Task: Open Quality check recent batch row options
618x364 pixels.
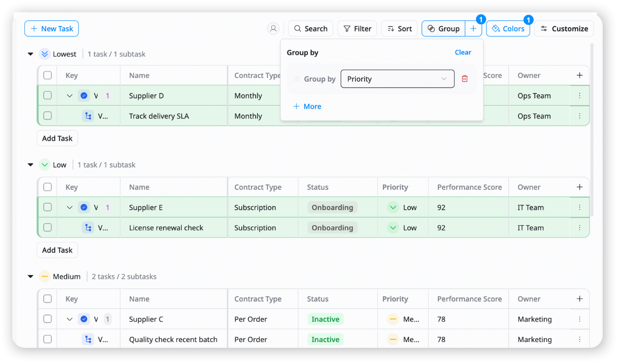Action: pos(579,340)
